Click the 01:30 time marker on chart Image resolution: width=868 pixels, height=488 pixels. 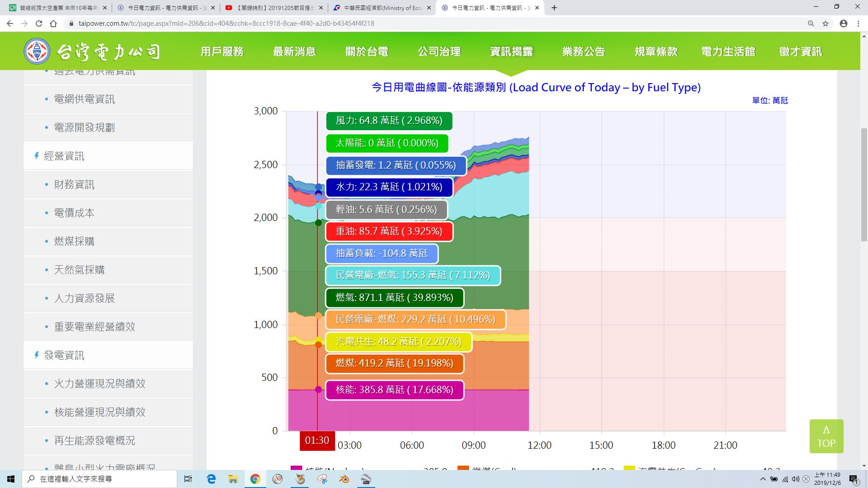317,441
